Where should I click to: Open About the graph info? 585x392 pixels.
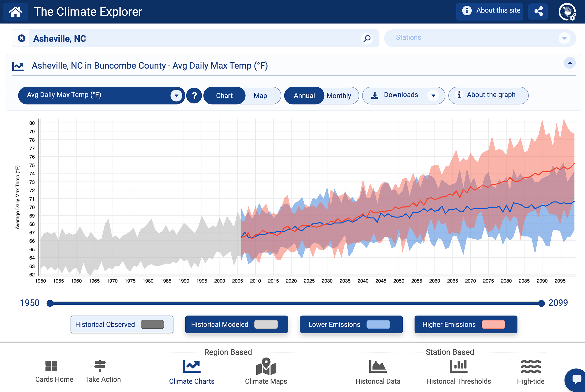(x=488, y=95)
